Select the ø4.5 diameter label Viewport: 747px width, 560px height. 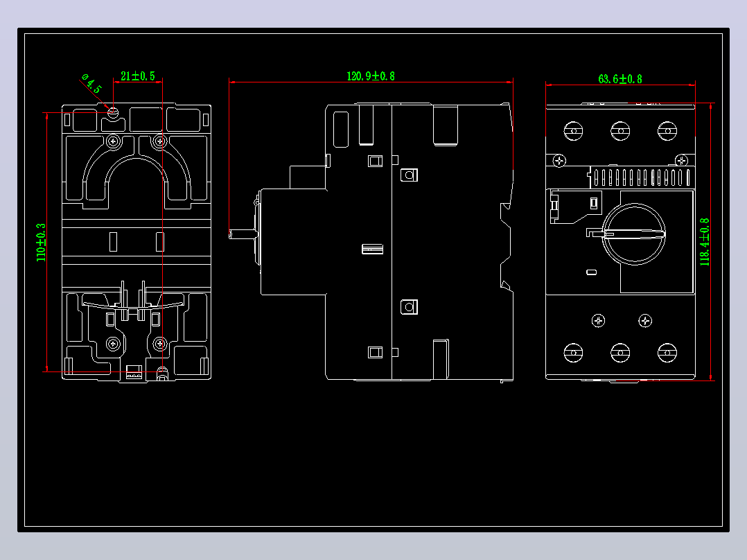tap(91, 83)
